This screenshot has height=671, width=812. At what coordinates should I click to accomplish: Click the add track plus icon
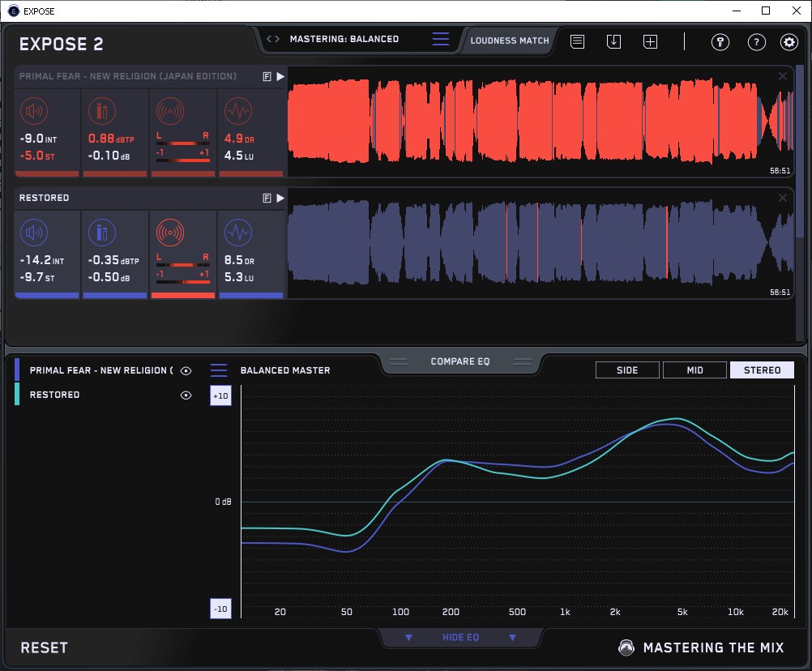pos(650,42)
